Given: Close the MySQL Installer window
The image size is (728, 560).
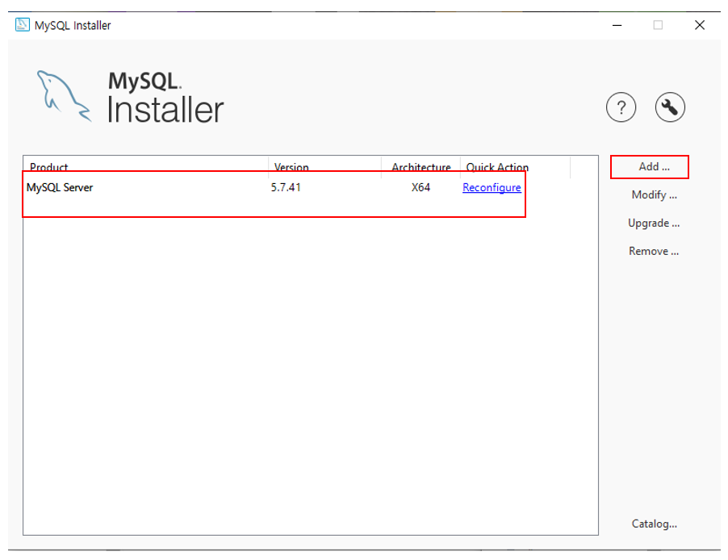Looking at the screenshot, I should click(x=699, y=25).
